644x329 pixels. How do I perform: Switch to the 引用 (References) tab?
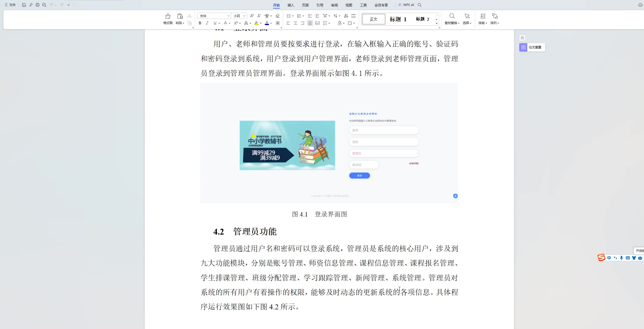(320, 5)
